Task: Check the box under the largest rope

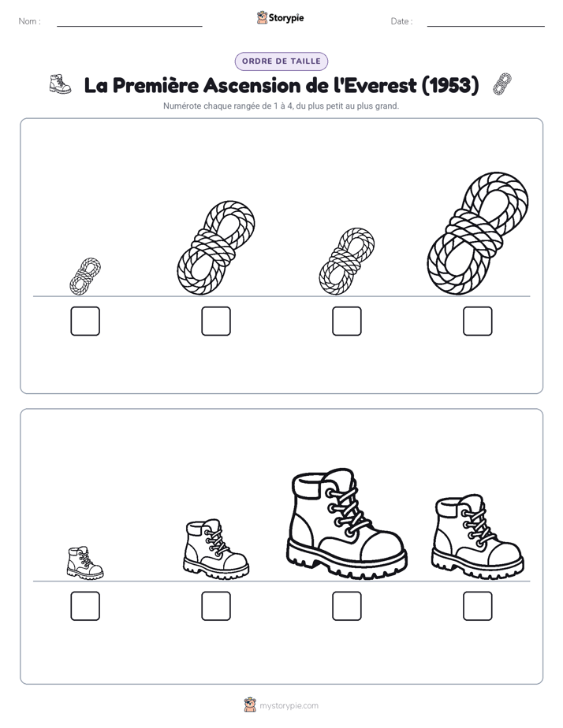Action: (478, 321)
